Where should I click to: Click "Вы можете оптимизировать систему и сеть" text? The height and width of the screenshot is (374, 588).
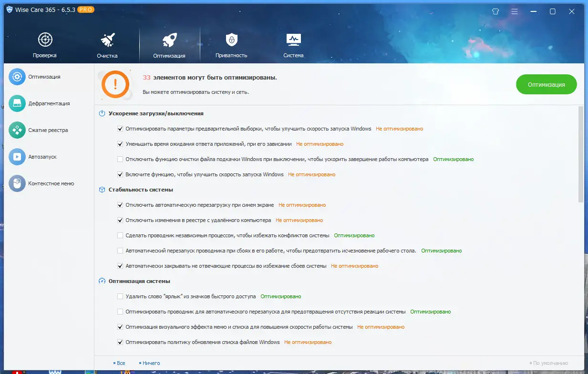196,92
